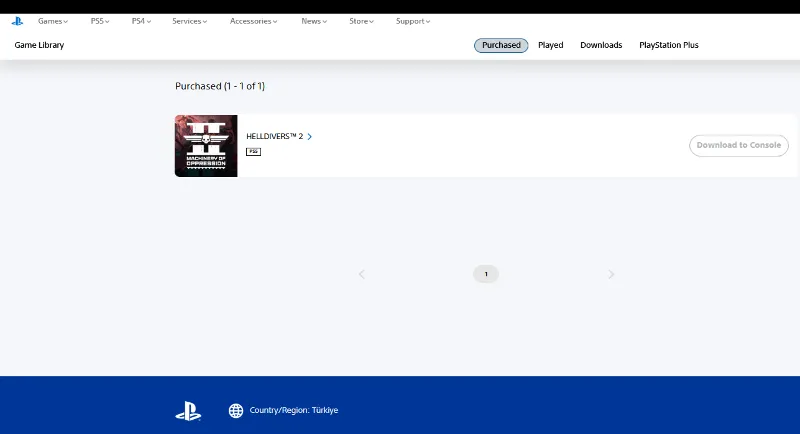Screen dimensions: 800x434
Task: Select the Purchased tab
Action: [501, 45]
